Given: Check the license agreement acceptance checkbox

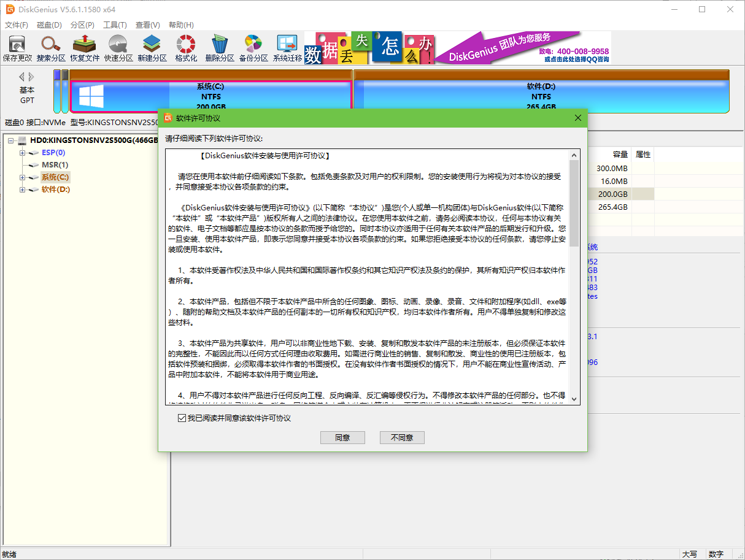Looking at the screenshot, I should click(181, 417).
